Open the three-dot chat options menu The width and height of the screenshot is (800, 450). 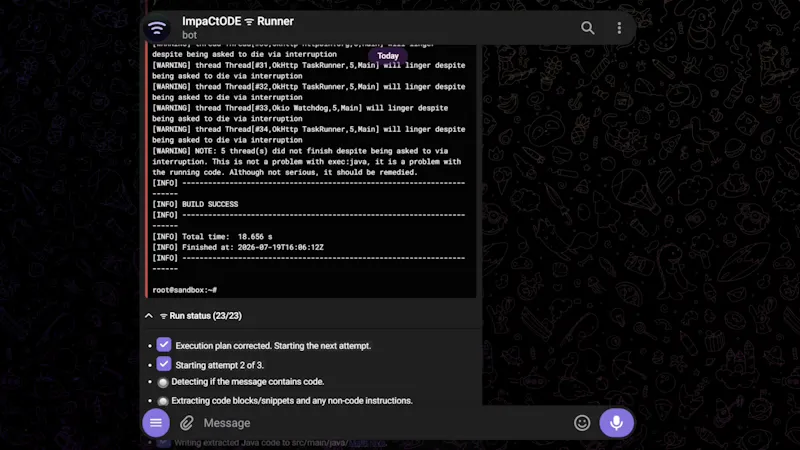[x=619, y=28]
